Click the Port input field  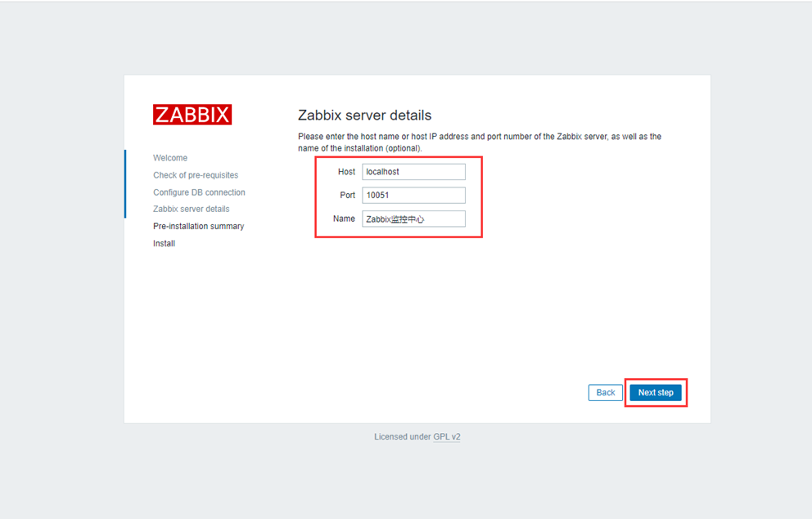point(413,196)
